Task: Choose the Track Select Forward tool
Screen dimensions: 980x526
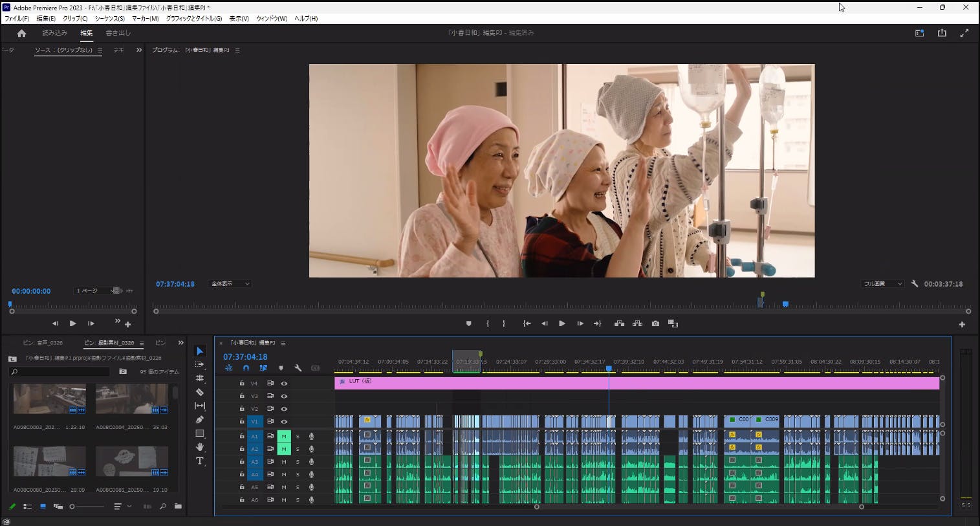Action: click(x=200, y=364)
